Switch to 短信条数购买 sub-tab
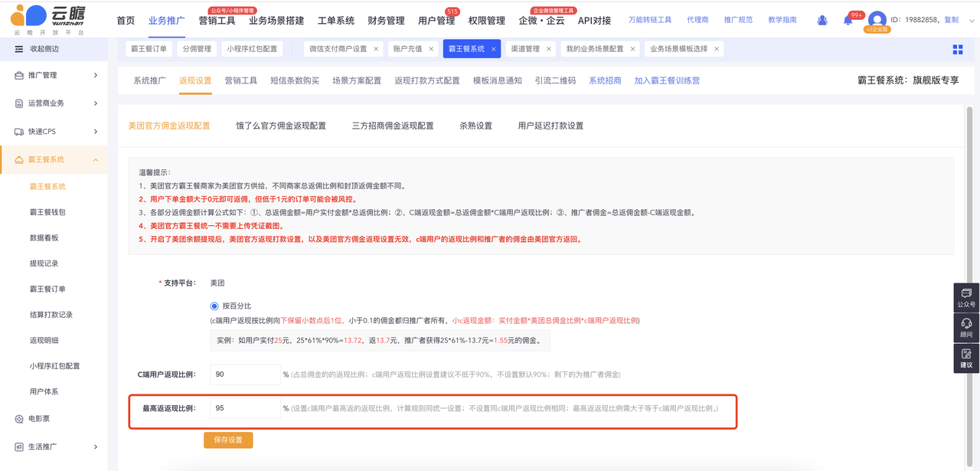980x471 pixels. point(295,80)
